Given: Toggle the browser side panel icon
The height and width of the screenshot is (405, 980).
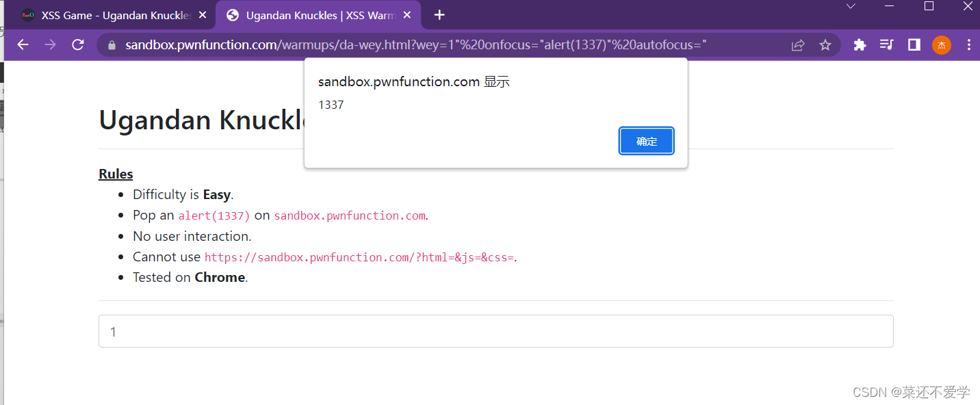Looking at the screenshot, I should 914,45.
